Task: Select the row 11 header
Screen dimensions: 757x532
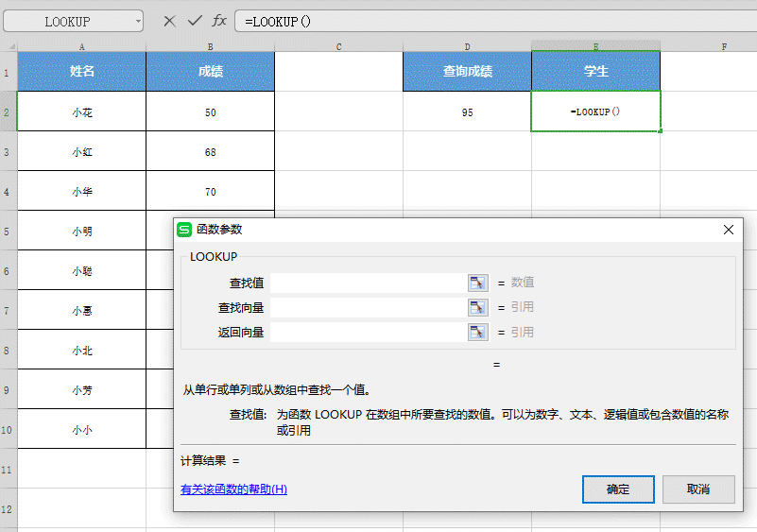Action: pyautogui.click(x=9, y=469)
